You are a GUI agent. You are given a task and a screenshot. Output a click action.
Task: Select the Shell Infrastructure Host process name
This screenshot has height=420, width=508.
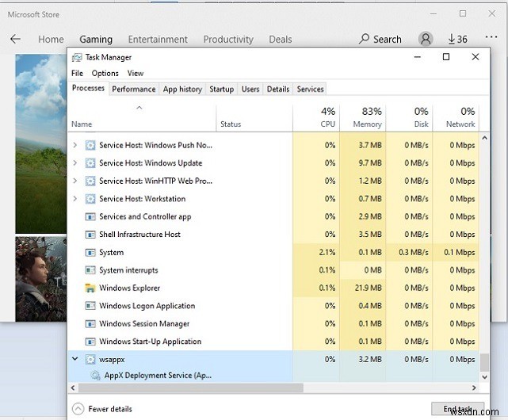tap(139, 235)
